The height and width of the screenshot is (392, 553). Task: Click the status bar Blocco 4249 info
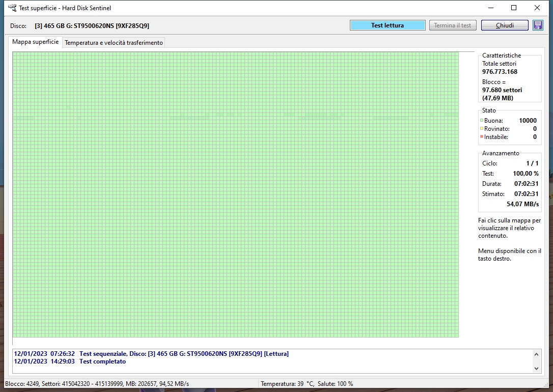97,383
